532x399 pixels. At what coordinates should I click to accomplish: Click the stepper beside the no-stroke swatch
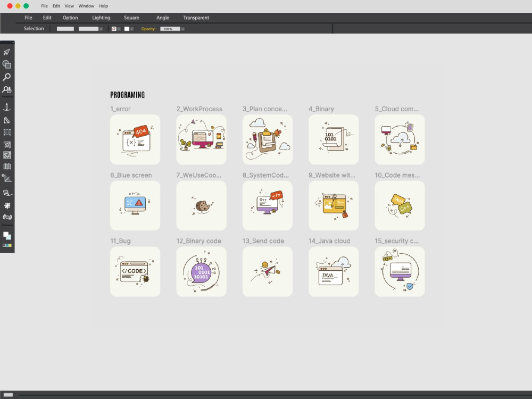[x=119, y=29]
